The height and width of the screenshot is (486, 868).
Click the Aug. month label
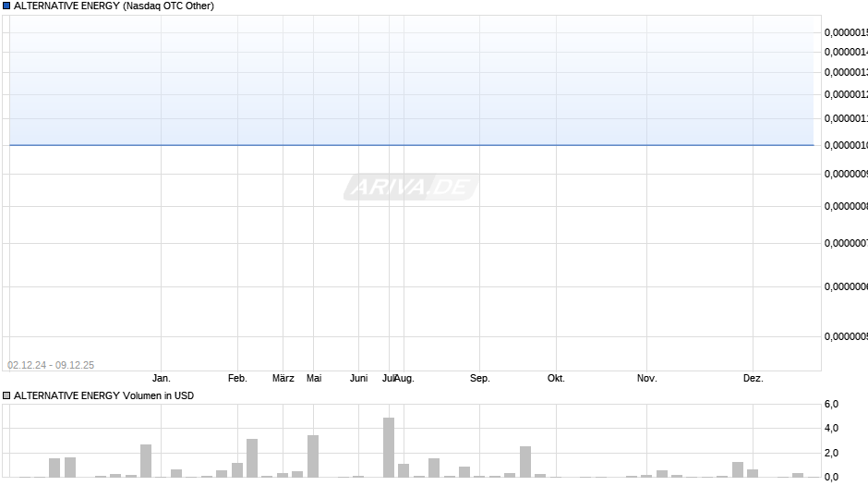pos(404,379)
